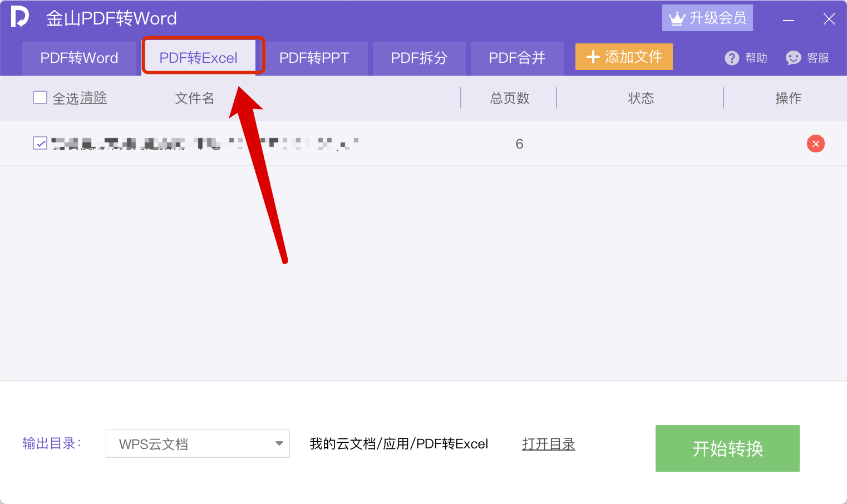Click the plus icon on 添加文件

pos(593,57)
